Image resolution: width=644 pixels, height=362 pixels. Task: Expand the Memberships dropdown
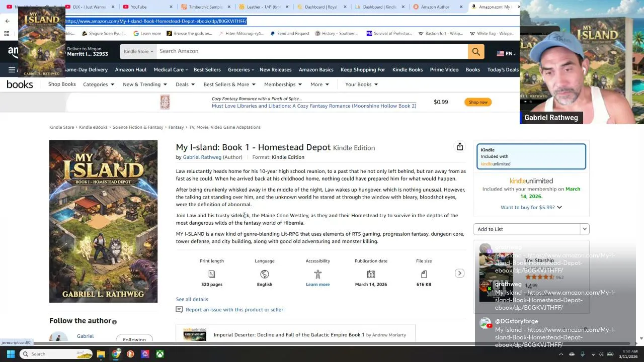coord(283,84)
